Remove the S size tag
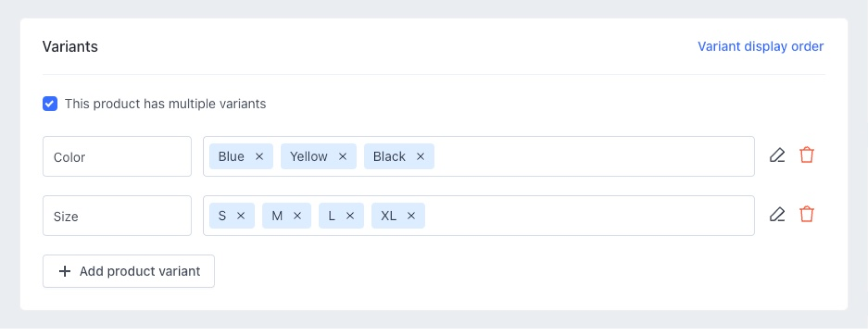 [x=241, y=216]
